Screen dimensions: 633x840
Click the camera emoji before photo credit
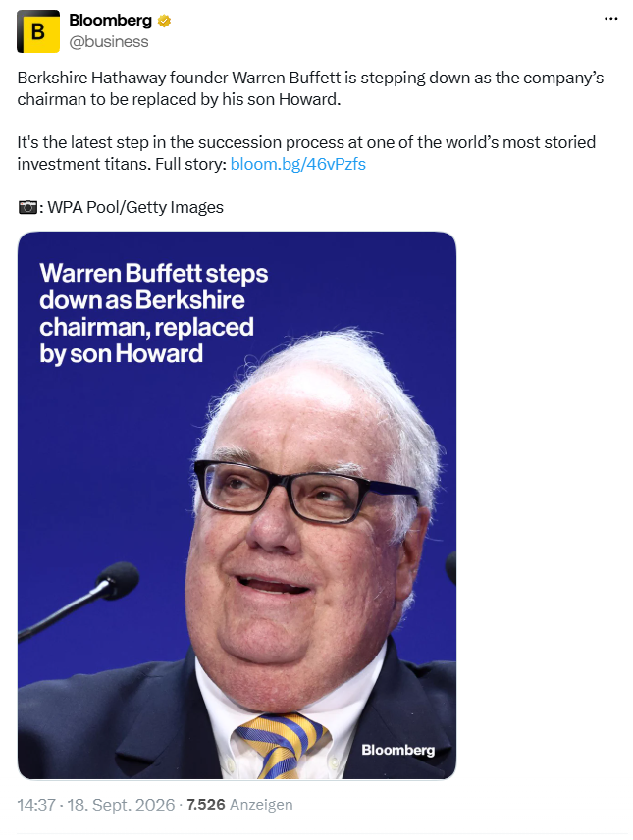pos(27,207)
